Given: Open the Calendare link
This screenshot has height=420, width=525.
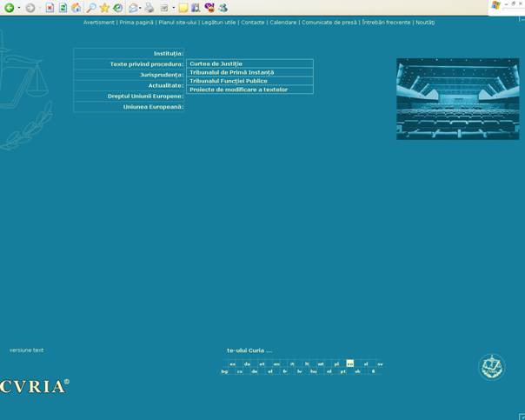Looking at the screenshot, I should point(283,23).
